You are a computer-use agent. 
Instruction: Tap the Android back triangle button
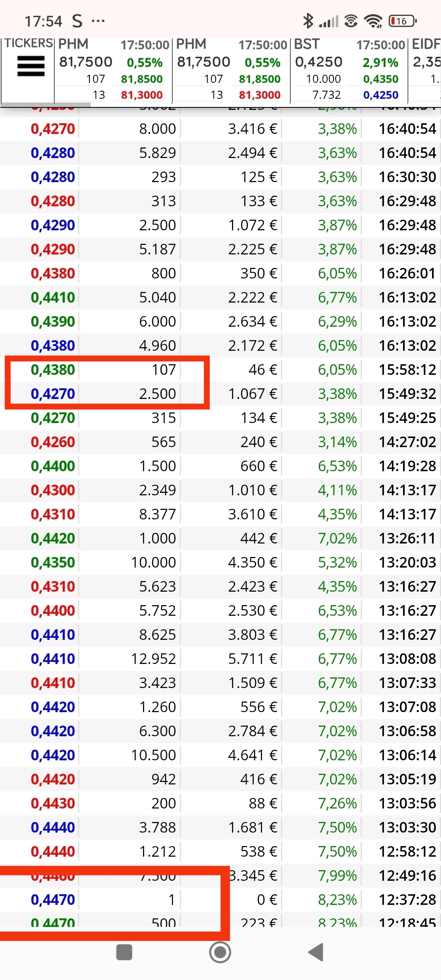click(316, 952)
